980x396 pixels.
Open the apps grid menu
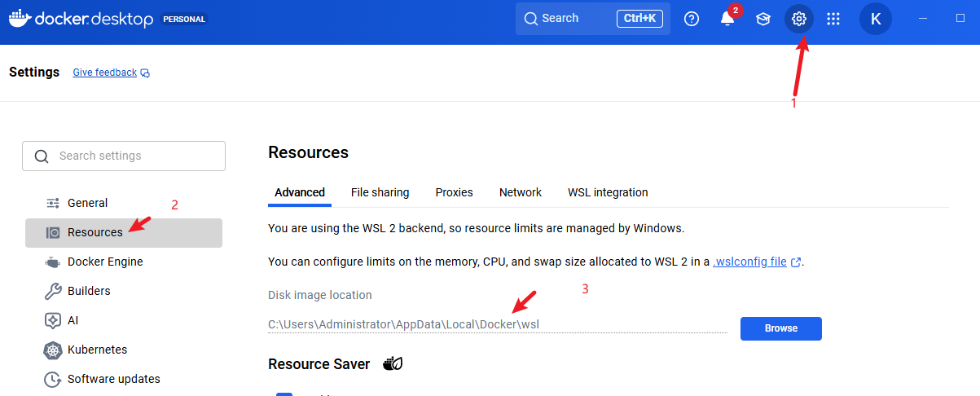(833, 19)
